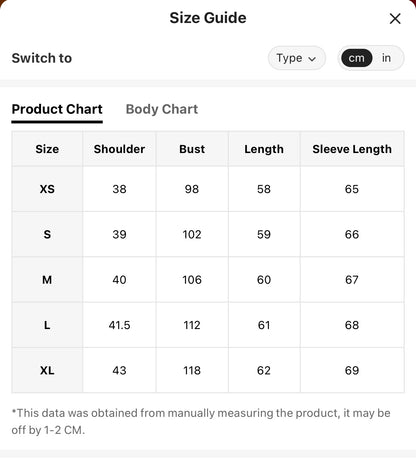This screenshot has width=416, height=466.
Task: Select the S size row label
Action: pos(47,234)
